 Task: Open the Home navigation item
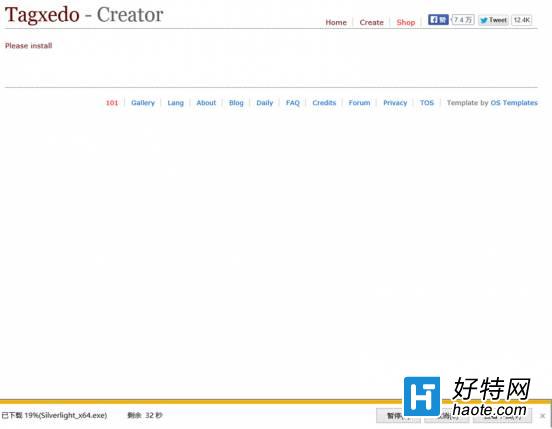[x=336, y=22]
